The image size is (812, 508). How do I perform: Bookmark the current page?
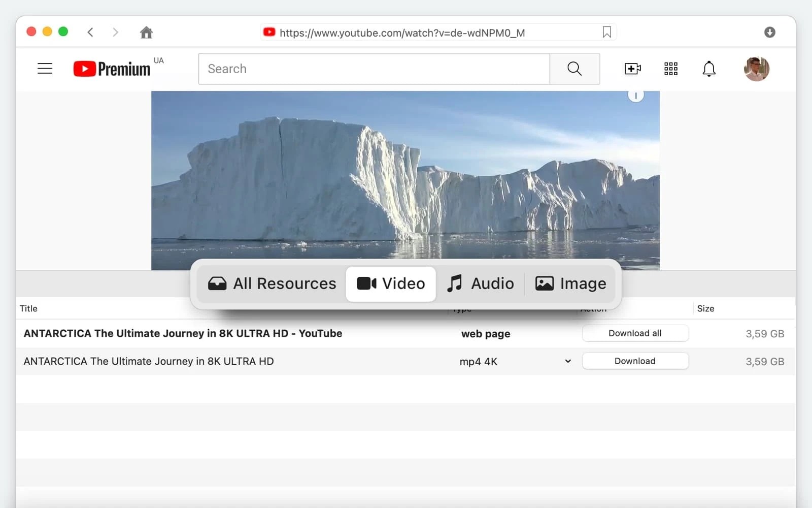[x=606, y=32]
